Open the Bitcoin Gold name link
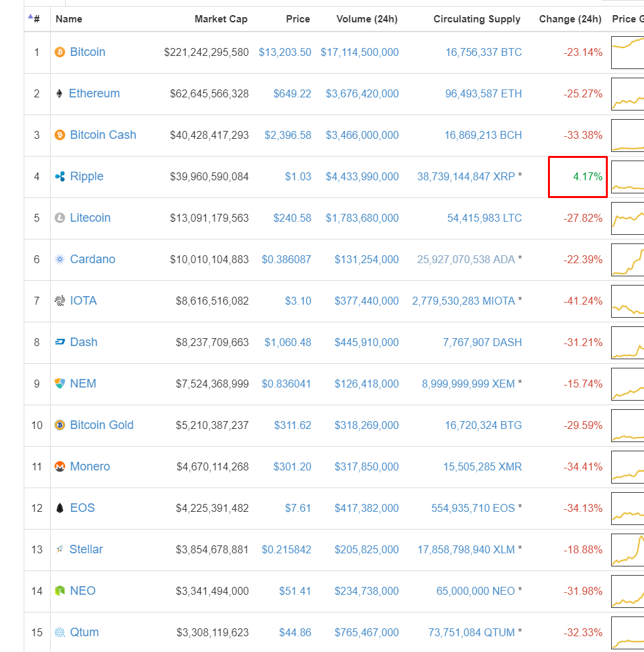 (102, 425)
